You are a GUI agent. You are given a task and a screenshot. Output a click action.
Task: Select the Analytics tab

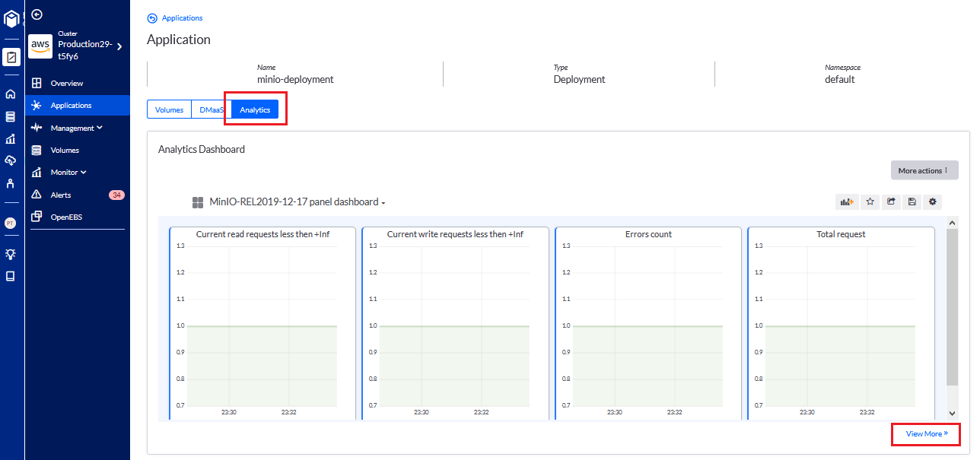pos(255,110)
